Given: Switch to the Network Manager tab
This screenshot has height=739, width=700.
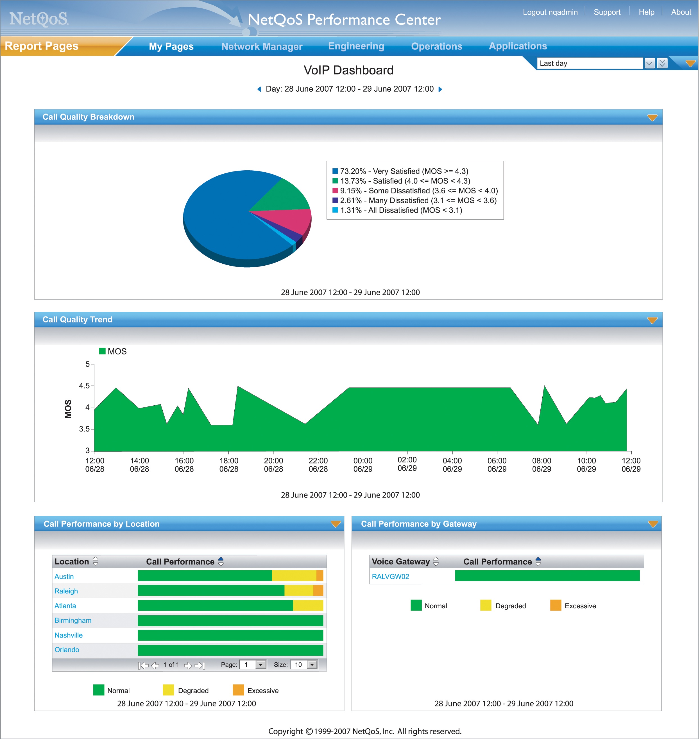Looking at the screenshot, I should [262, 46].
